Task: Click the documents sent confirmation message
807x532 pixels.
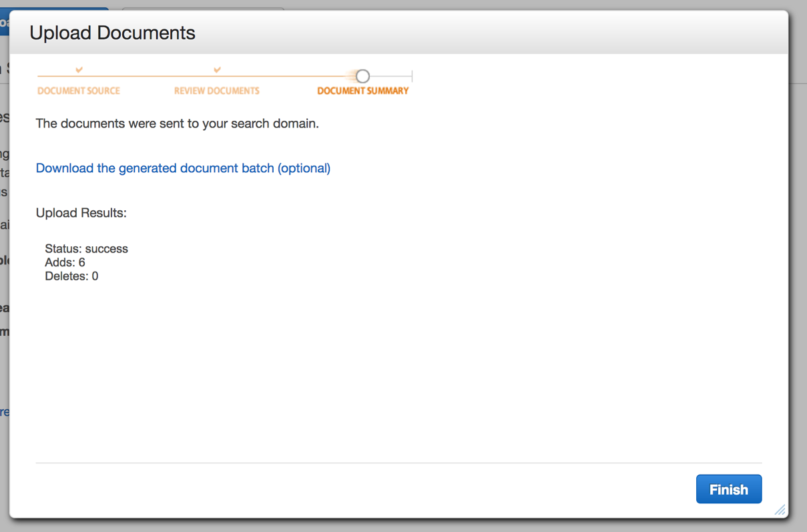Action: point(178,123)
